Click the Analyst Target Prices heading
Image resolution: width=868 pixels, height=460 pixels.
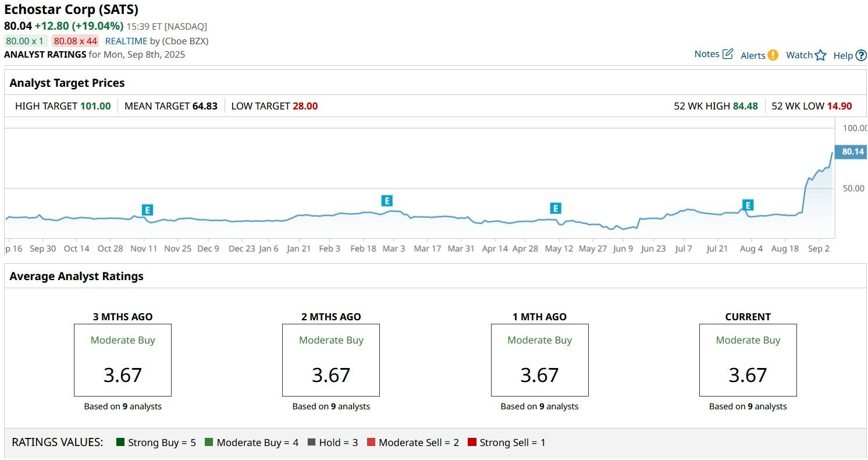pos(67,83)
